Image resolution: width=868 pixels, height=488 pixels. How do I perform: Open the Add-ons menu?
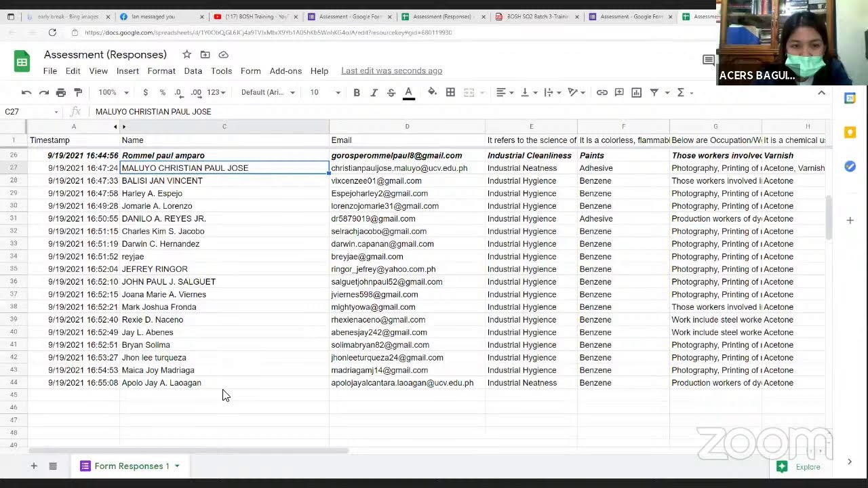285,70
